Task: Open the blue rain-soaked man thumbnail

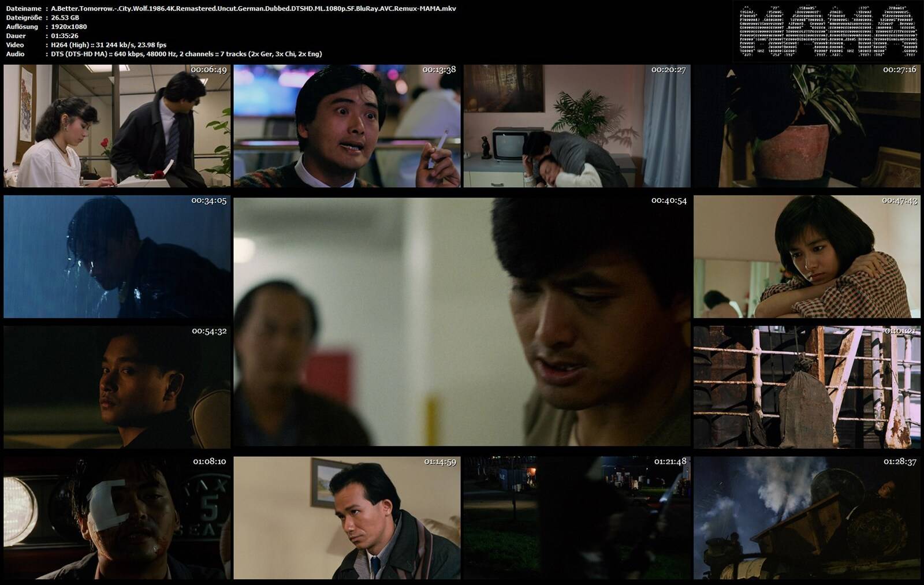Action: point(117,256)
